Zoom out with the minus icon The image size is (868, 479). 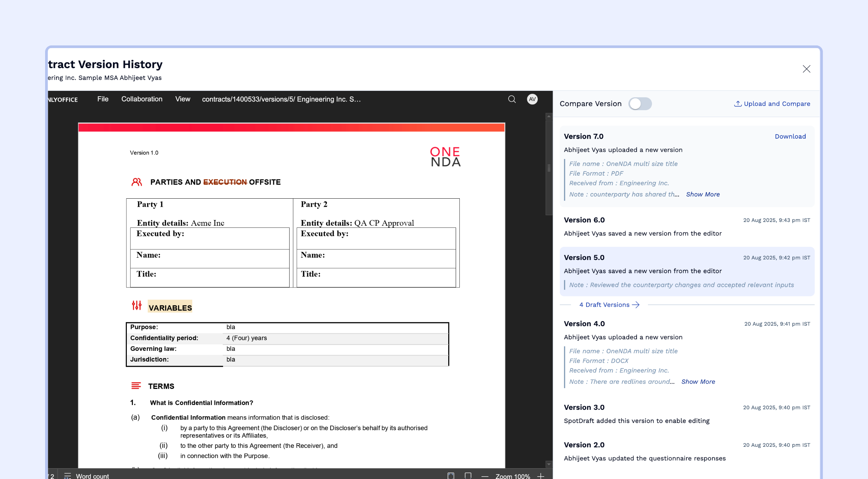tap(485, 476)
